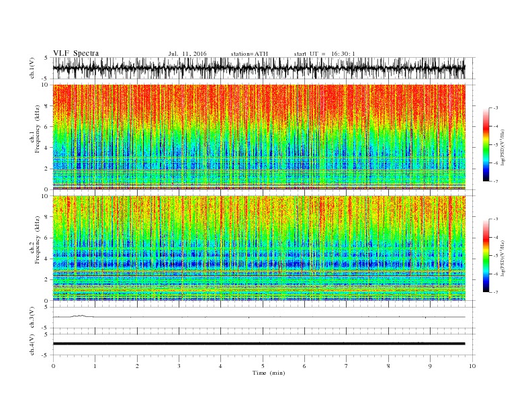Click the ch.3 voltage trace line
The width and height of the screenshot is (532, 411).
(259, 317)
